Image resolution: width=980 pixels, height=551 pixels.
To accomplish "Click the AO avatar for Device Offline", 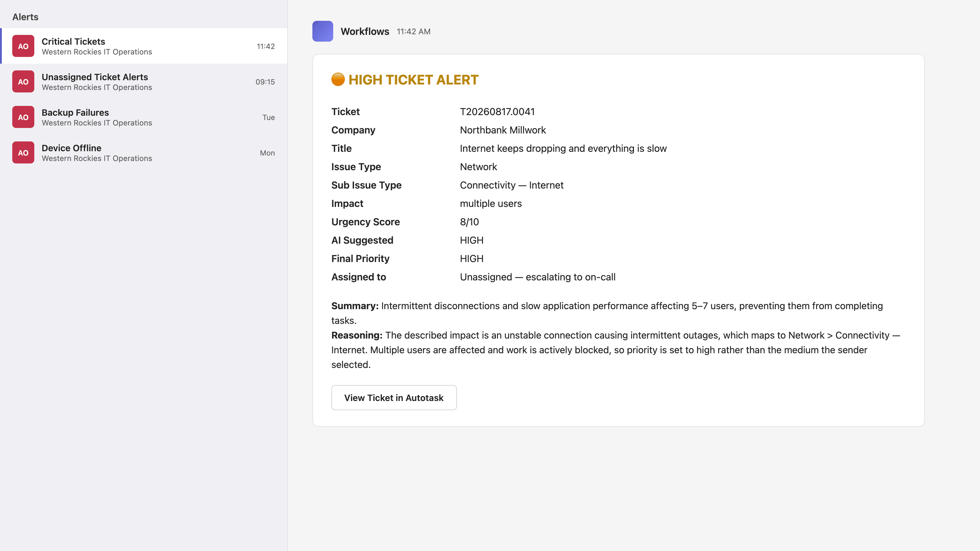I will point(23,152).
